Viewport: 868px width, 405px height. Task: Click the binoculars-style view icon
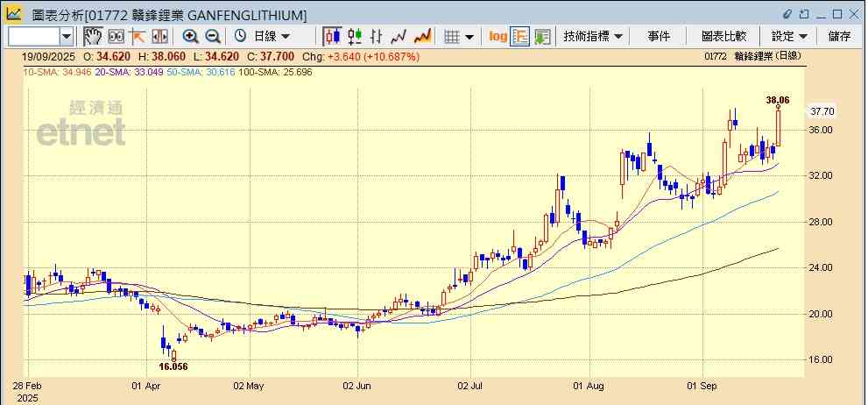coord(116,37)
